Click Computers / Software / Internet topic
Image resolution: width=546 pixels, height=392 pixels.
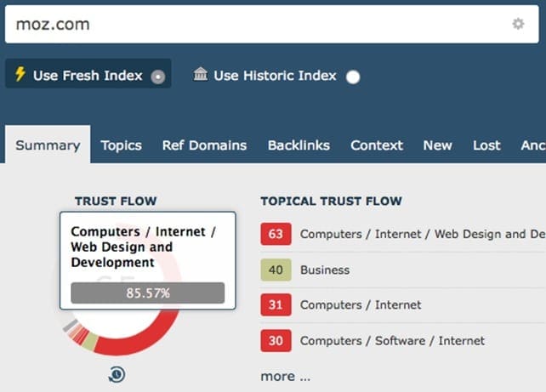(392, 341)
